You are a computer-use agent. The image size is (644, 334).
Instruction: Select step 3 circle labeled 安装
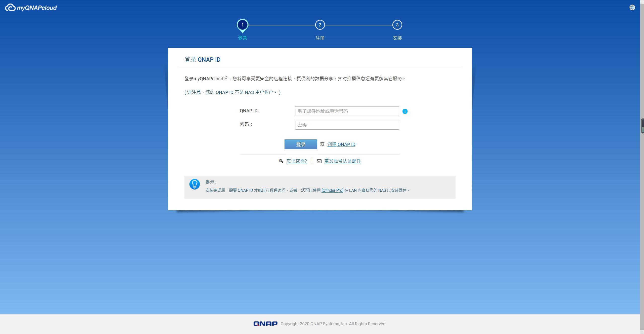point(397,25)
